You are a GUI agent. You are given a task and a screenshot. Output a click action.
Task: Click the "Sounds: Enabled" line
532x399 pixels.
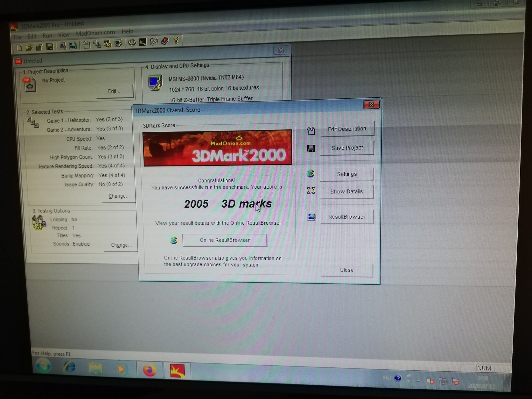(x=71, y=244)
